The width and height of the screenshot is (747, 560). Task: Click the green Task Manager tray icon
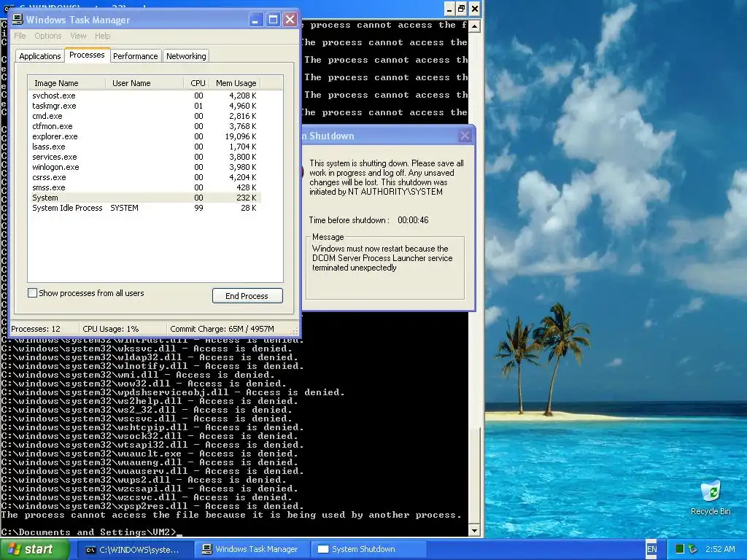pos(680,549)
